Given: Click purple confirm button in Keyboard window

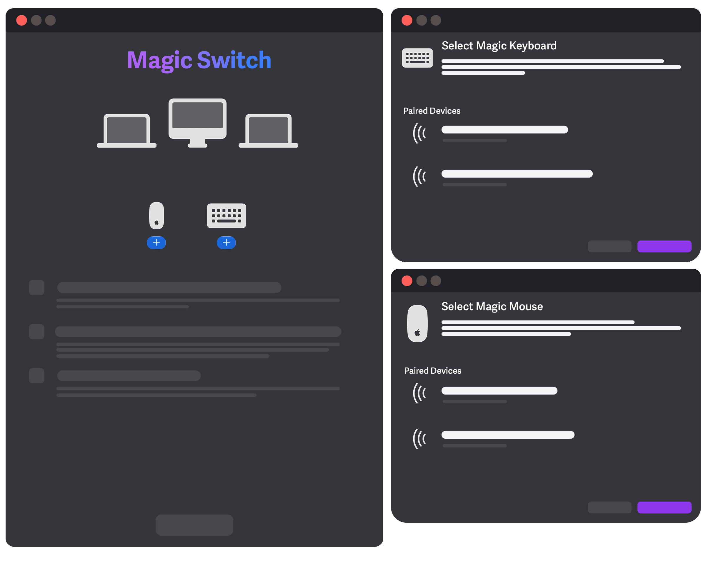Looking at the screenshot, I should 664,246.
